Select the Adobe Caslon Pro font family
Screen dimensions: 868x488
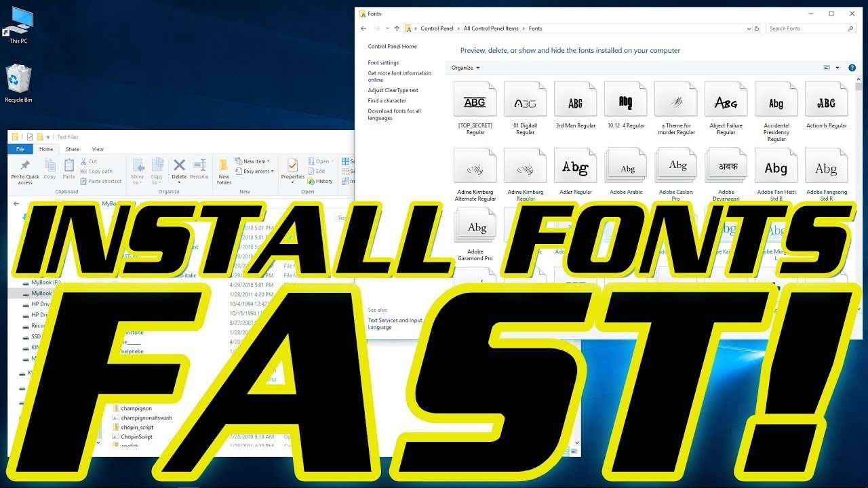pyautogui.click(x=675, y=175)
